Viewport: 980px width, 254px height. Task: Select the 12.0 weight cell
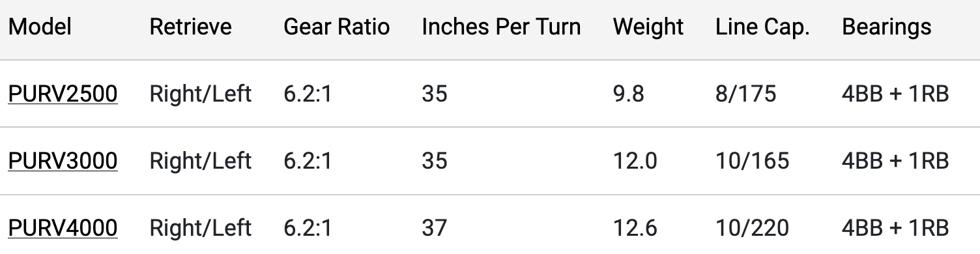click(635, 161)
